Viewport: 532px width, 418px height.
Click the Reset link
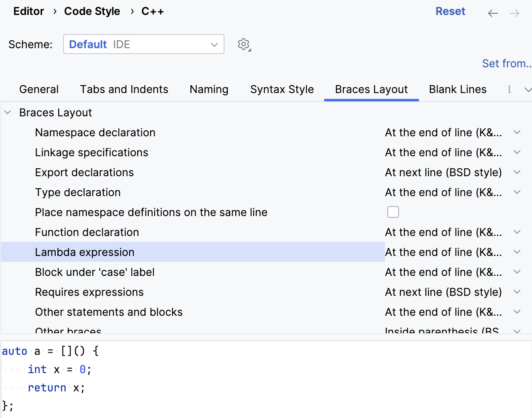click(x=451, y=11)
